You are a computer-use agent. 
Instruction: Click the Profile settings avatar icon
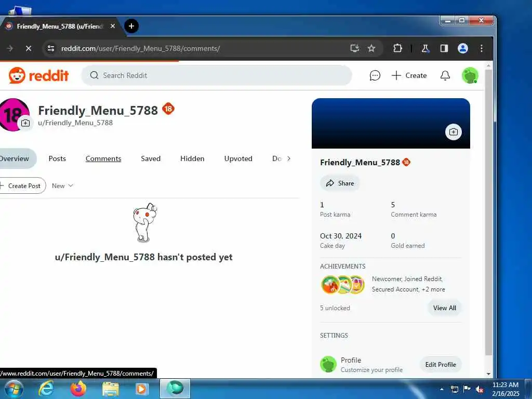tap(328, 364)
